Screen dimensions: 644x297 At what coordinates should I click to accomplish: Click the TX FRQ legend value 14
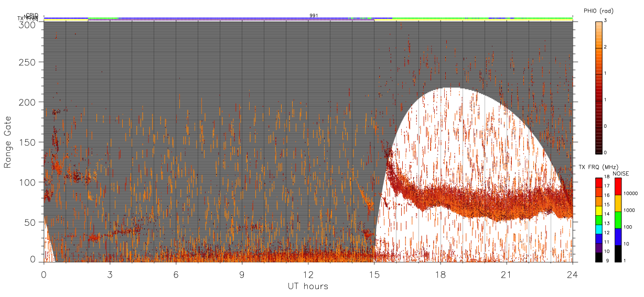[x=607, y=214]
